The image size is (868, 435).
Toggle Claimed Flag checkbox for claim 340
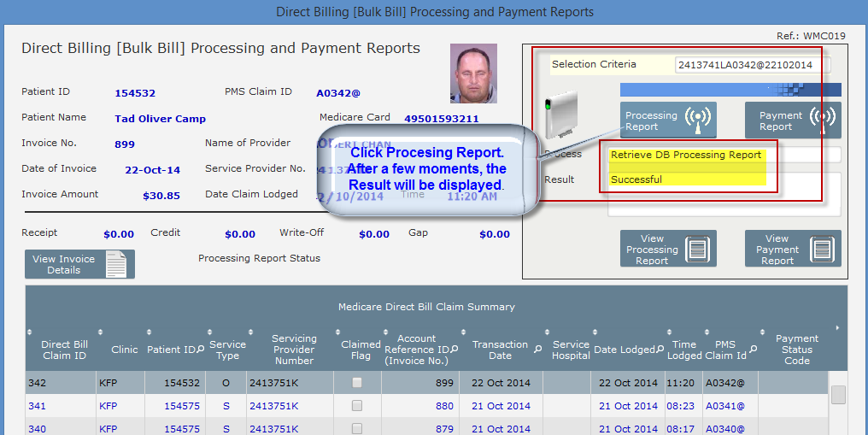pos(357,429)
